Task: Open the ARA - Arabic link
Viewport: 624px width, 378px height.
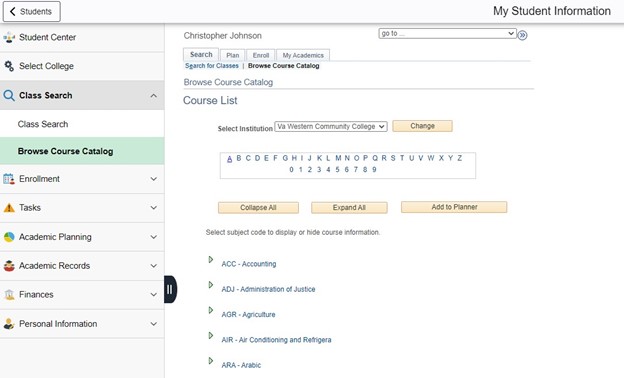Action: [241, 365]
